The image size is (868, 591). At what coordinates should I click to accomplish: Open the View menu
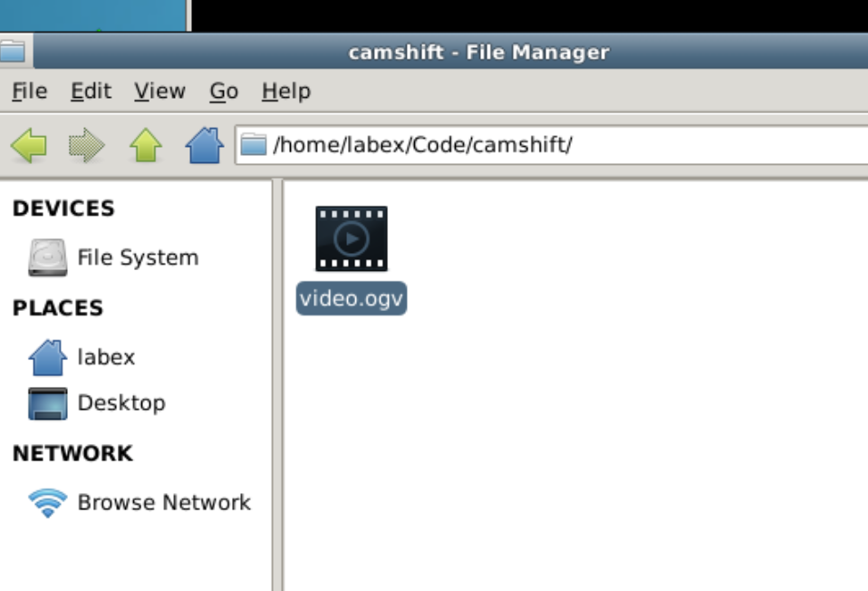click(x=159, y=92)
